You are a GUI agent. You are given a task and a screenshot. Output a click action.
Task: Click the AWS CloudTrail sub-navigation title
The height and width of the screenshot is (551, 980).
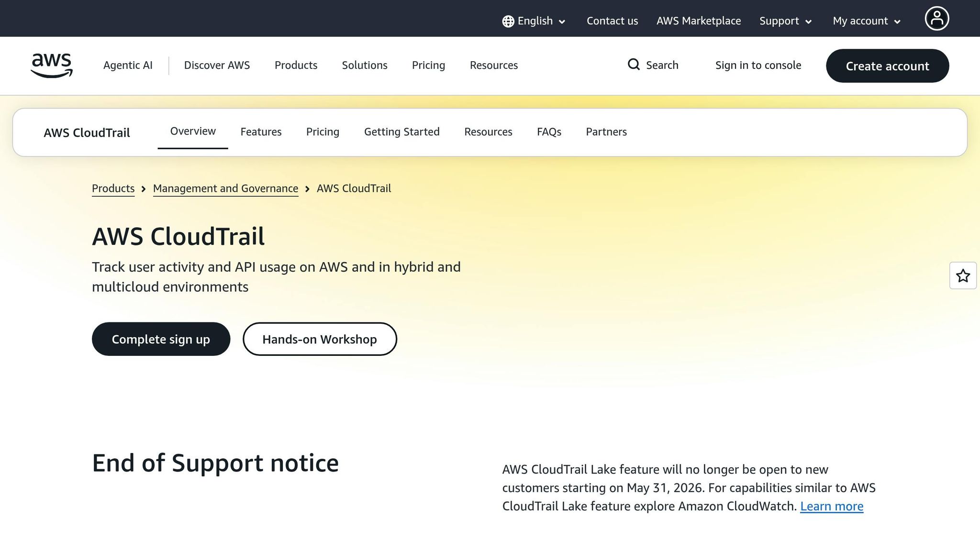(87, 132)
